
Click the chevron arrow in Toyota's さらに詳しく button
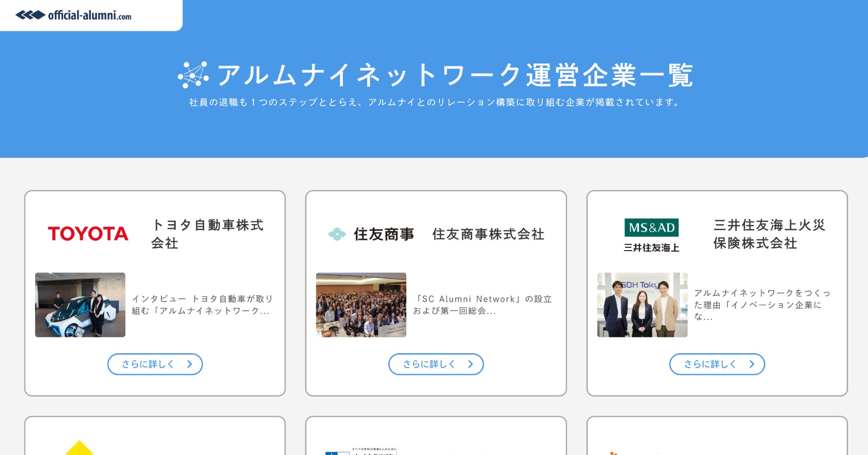190,364
